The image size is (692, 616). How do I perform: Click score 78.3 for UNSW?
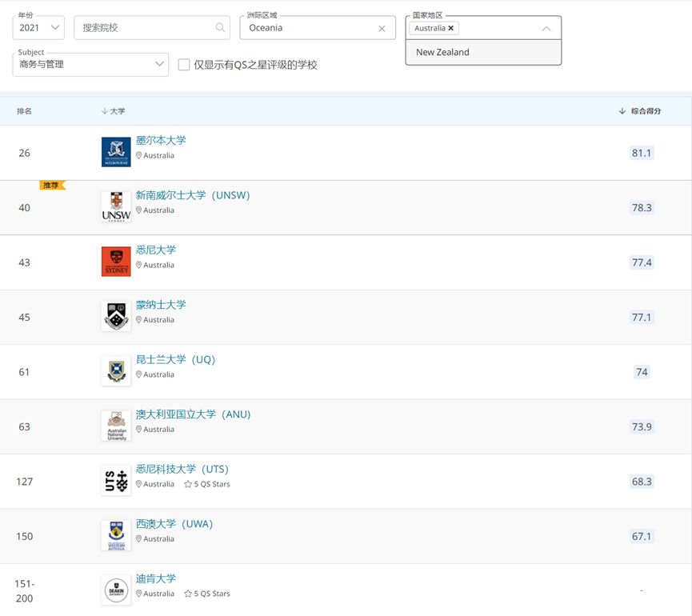642,208
